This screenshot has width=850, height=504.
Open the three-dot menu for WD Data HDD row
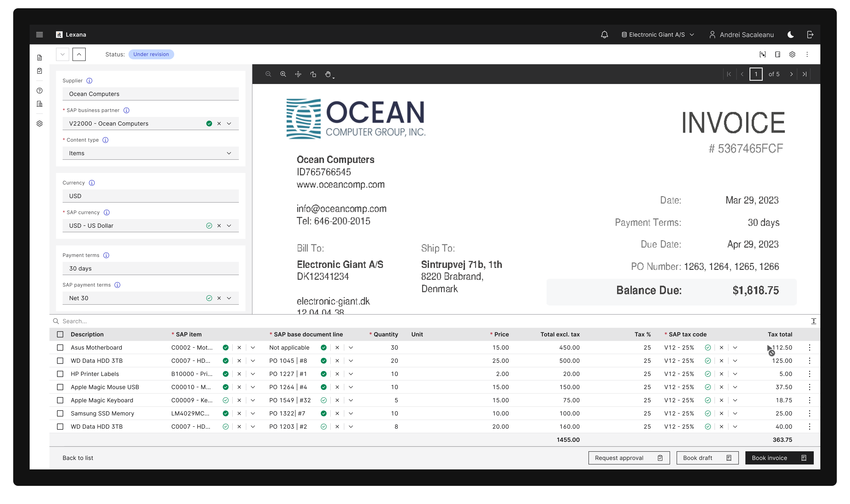coord(810,361)
